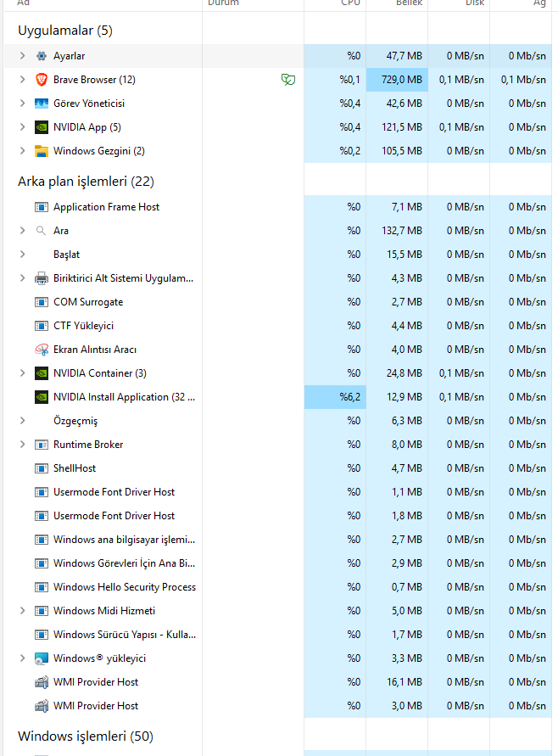Click the Ayarlar gear icon

(x=42, y=56)
